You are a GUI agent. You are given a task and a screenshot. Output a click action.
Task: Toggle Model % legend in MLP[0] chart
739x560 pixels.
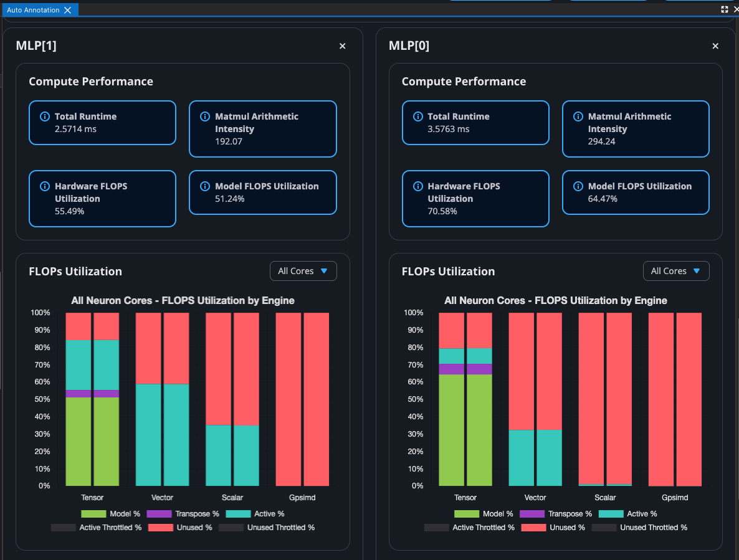[x=484, y=514]
